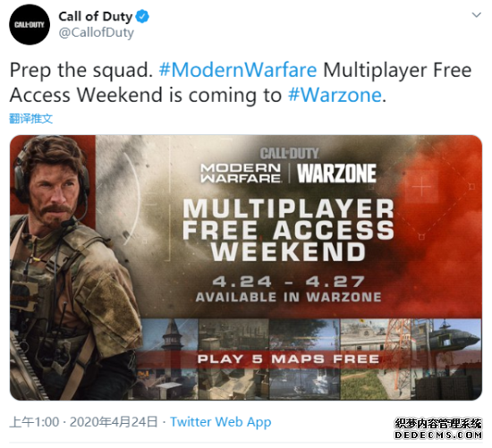The width and height of the screenshot is (492, 448).
Task: Click the Modern Warfare logo in banner
Action: tap(241, 173)
